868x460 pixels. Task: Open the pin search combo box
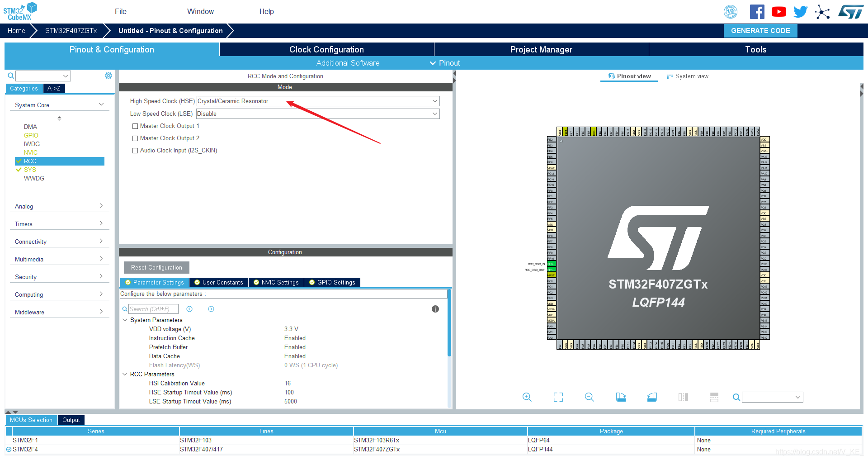[x=773, y=397]
